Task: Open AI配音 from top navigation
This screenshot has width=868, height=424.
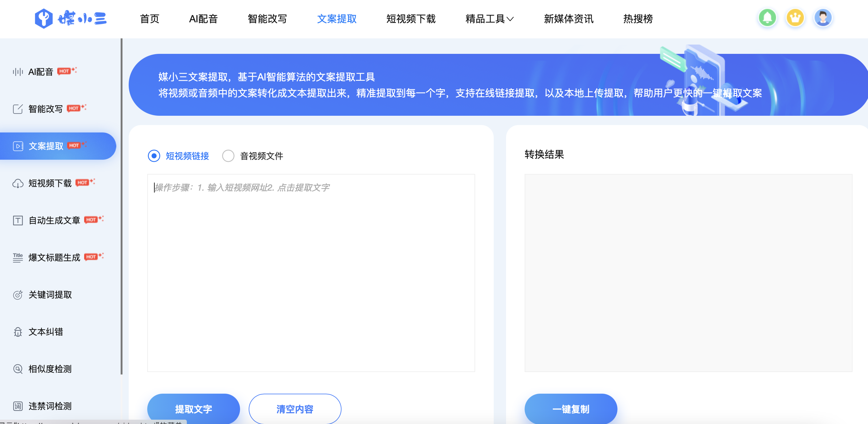Action: pyautogui.click(x=203, y=19)
